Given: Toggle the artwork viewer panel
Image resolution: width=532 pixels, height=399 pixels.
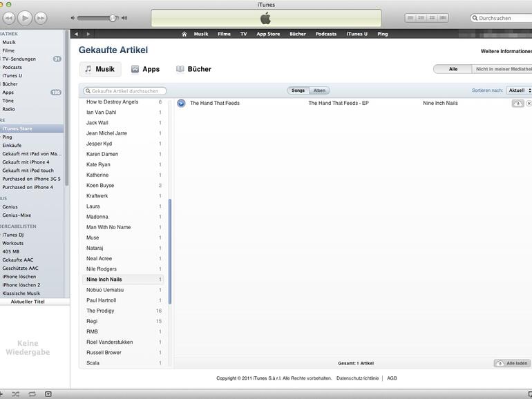Looking at the screenshot, I should tap(48, 394).
